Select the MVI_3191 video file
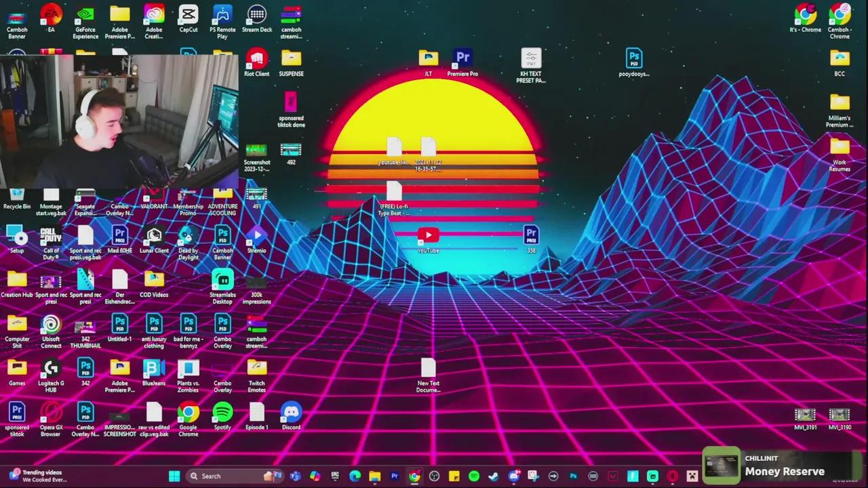This screenshot has height=488, width=868. click(805, 419)
